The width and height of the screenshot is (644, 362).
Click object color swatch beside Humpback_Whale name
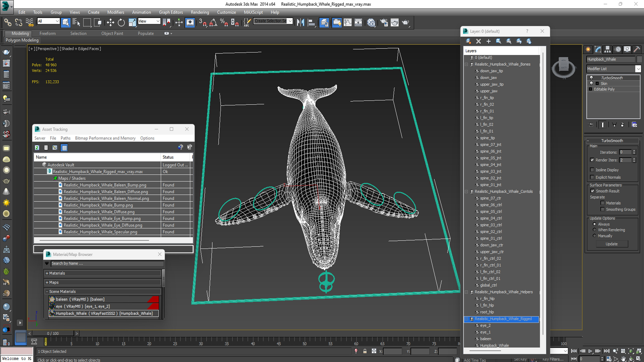pos(639,59)
